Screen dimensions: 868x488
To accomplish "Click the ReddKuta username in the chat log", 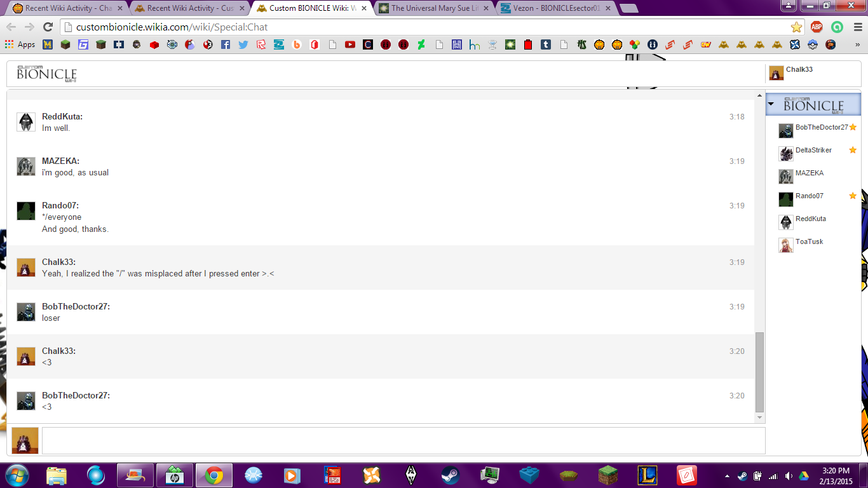I will coord(62,116).
